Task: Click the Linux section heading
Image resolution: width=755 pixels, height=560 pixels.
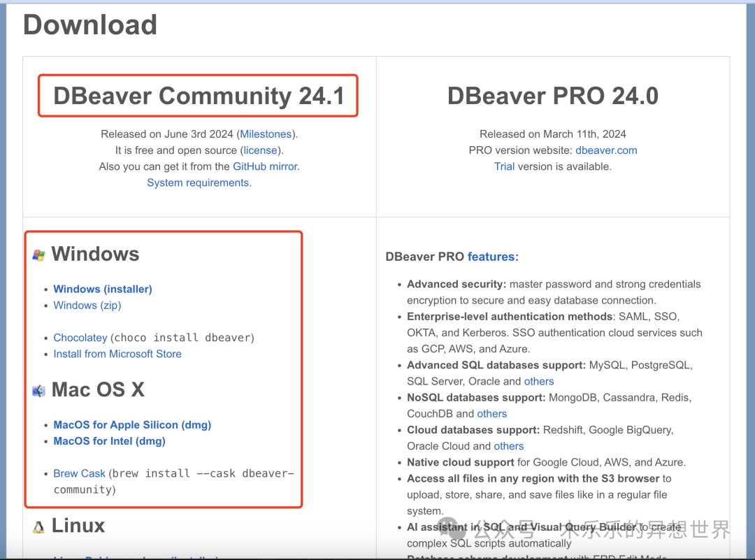Action: 78,525
